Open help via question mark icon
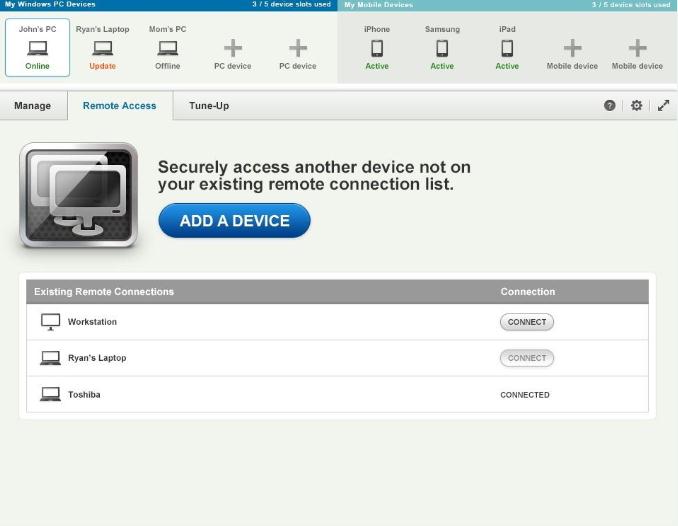Screen dimensions: 678x526 [610, 105]
